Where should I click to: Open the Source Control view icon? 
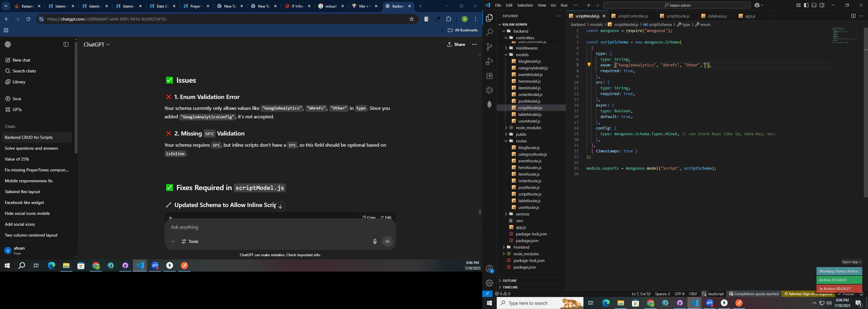pos(489,47)
